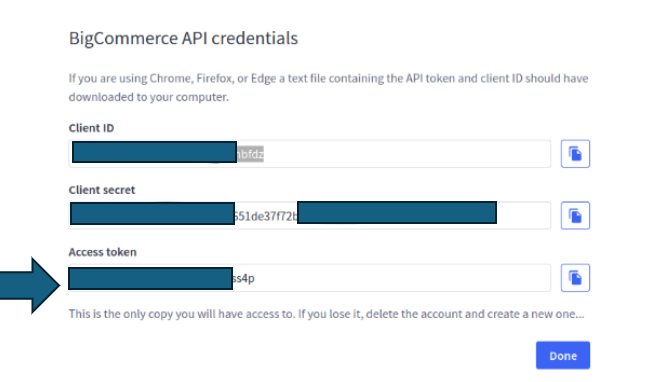Viewport: 670px width, 382px height.
Task: Click the highlighted 'nbfdz' text in Client ID
Action: 250,154
